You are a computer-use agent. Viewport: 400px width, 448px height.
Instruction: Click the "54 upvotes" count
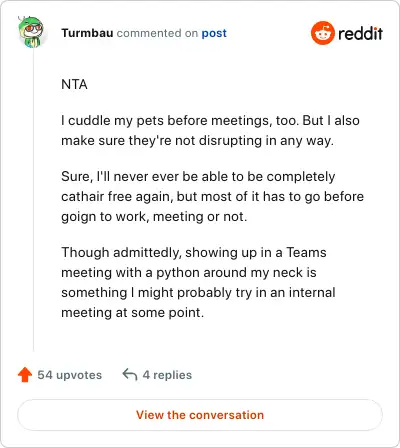69,375
